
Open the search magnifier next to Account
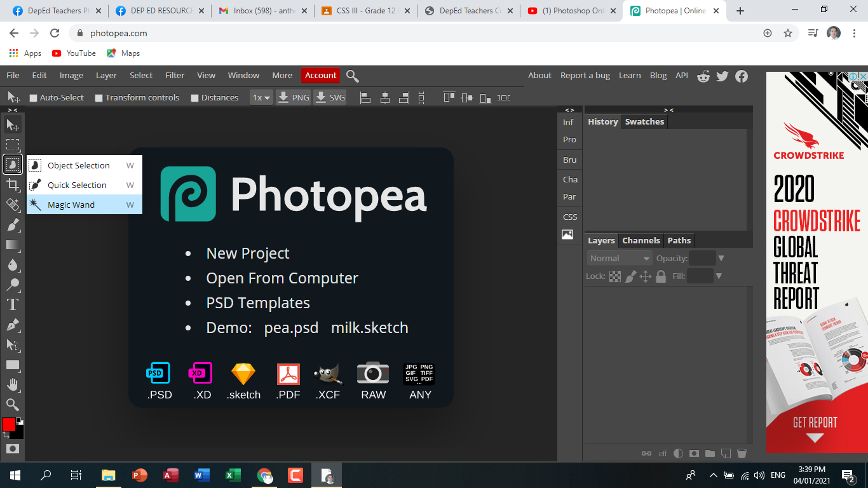(x=353, y=76)
